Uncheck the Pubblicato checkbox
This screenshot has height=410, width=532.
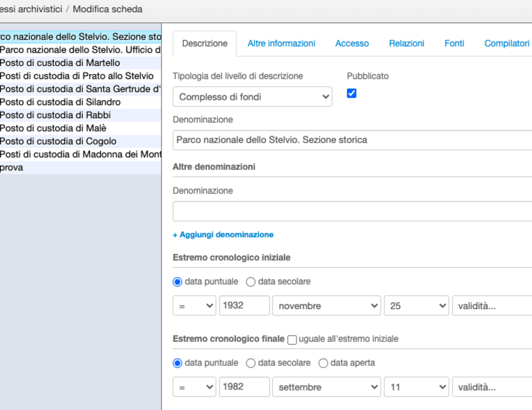coord(351,93)
